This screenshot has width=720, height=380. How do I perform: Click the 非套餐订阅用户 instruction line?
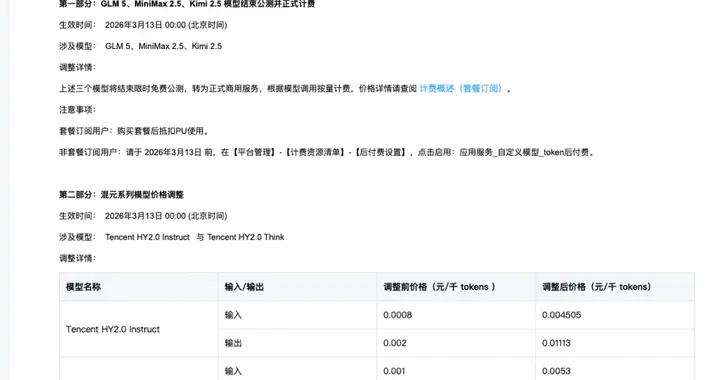click(x=327, y=152)
